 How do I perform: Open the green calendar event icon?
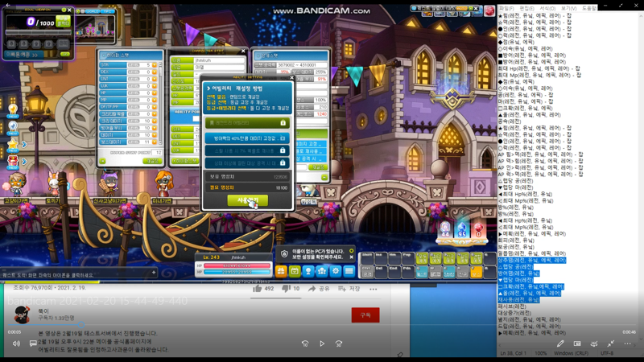coord(295,271)
